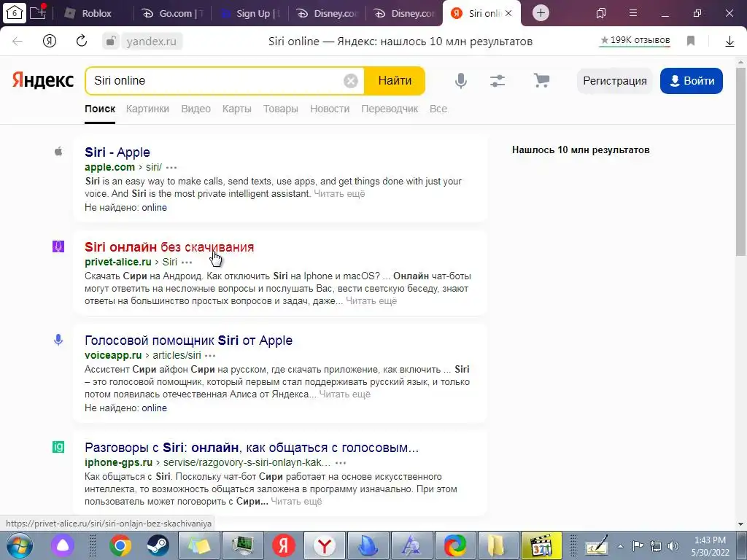This screenshot has height=560, width=747.
Task: Click the apple.com green URL
Action: coord(109,167)
